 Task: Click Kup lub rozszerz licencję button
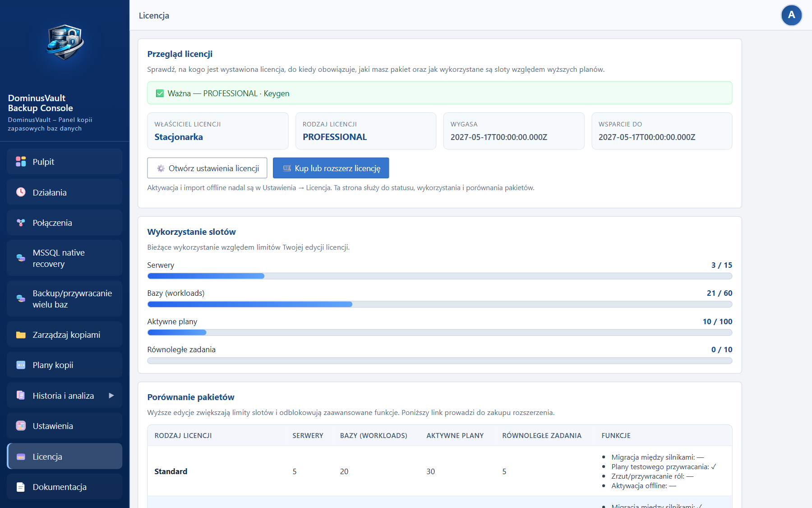[331, 168]
